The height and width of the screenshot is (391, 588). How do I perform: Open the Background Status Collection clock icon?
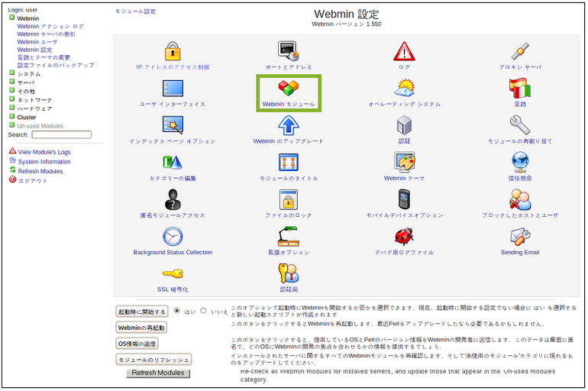173,236
